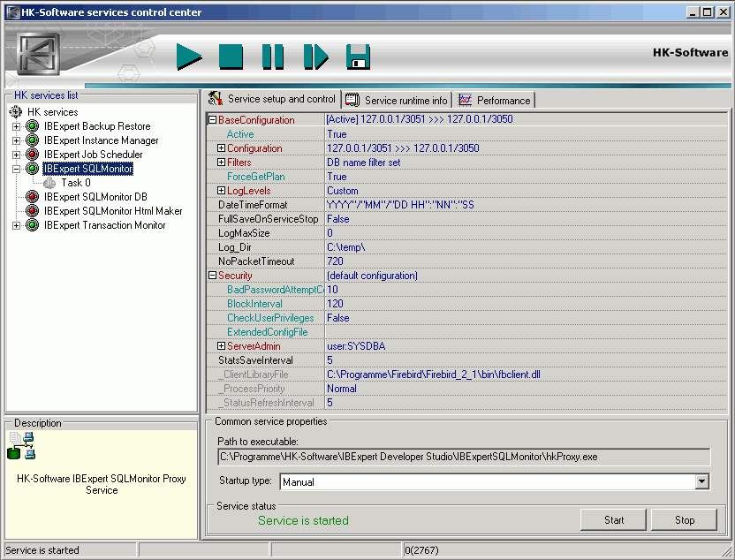The image size is (735, 560).
Task: Click the Service setup tab icon
Action: pyautogui.click(x=216, y=98)
